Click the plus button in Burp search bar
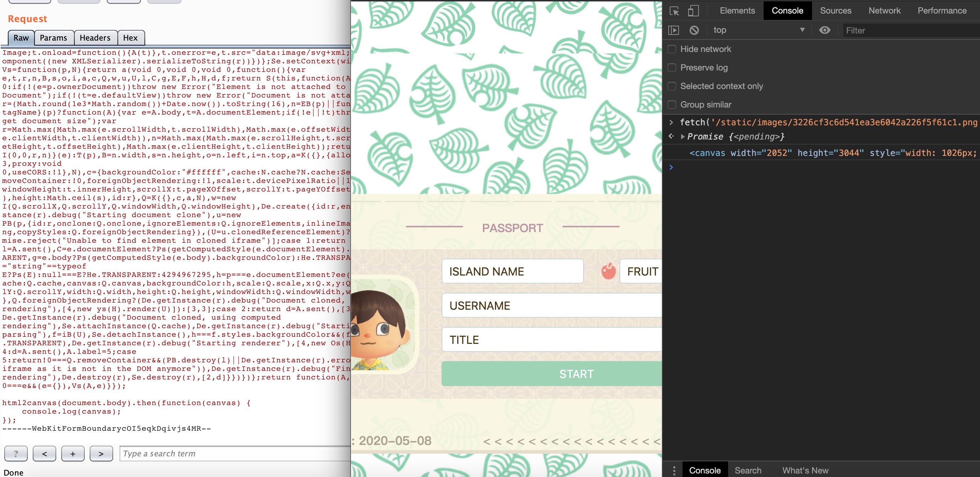The width and height of the screenshot is (980, 477). tap(73, 454)
